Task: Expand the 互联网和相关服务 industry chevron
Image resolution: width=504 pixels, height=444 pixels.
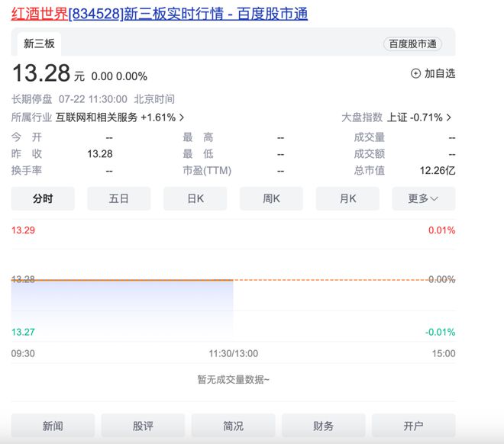Action: [182, 117]
